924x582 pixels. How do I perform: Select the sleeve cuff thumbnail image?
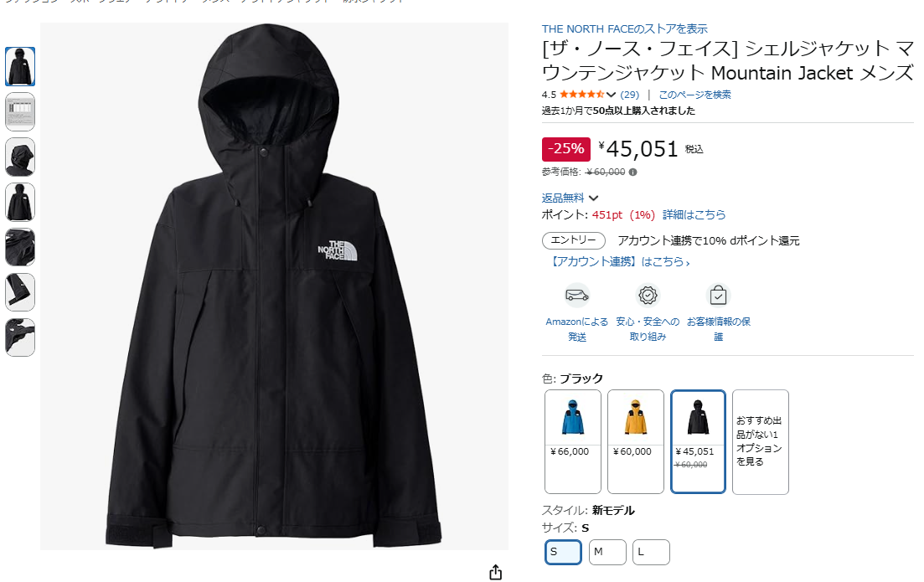(20, 292)
